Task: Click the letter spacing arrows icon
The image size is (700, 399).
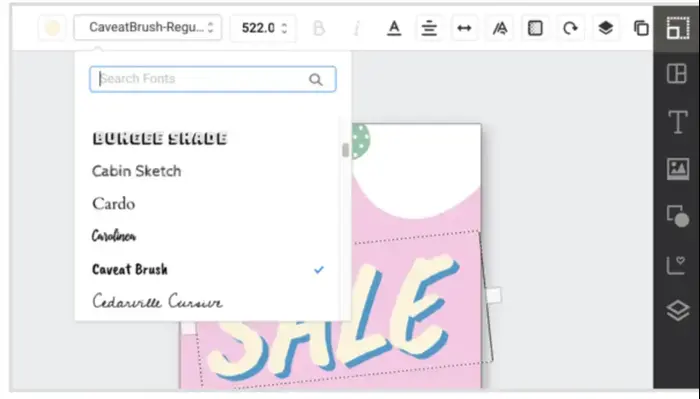Action: click(x=464, y=28)
